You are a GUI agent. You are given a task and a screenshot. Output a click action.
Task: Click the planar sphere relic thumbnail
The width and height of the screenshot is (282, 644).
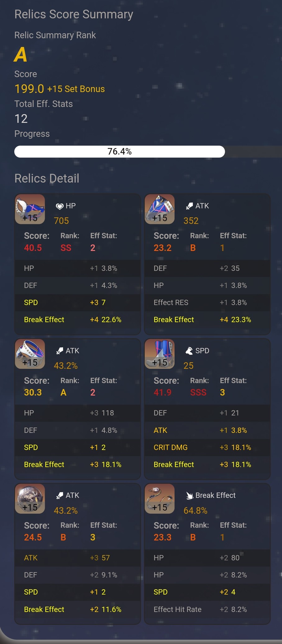(30, 498)
